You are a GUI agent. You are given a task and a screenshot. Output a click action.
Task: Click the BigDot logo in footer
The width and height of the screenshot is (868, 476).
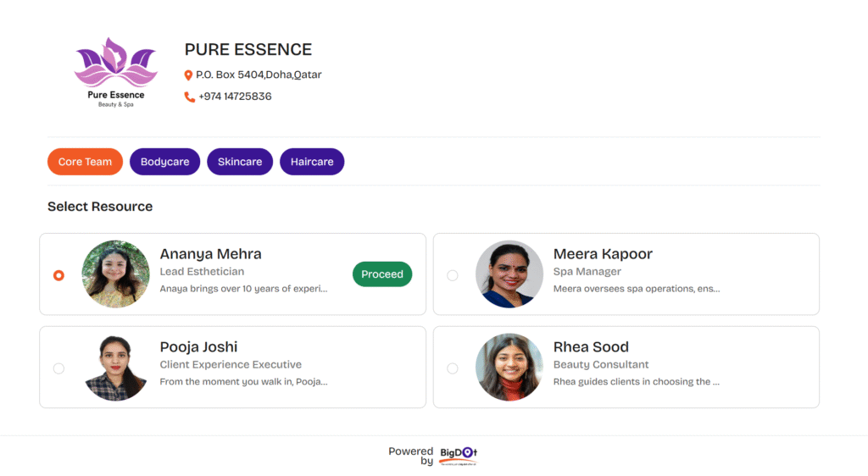459,455
